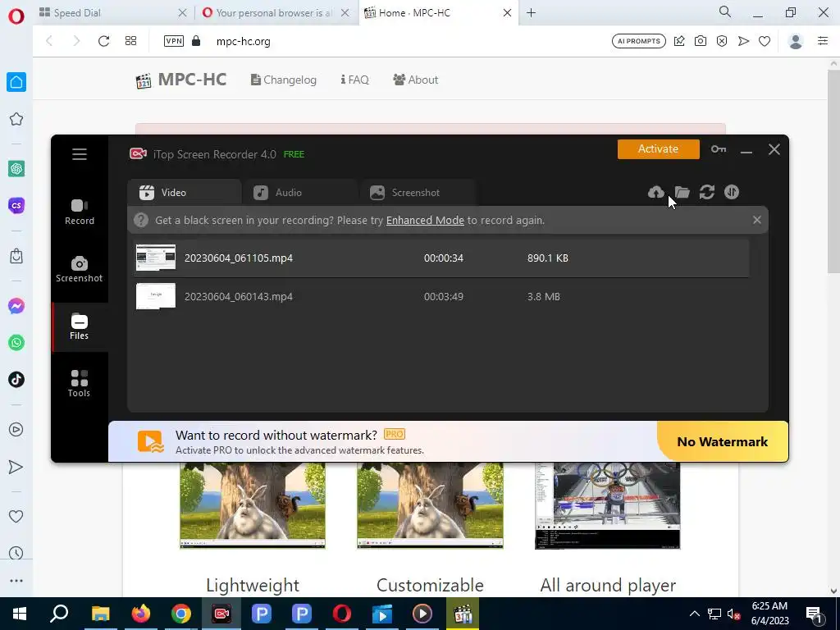
Task: Click the AI PROMPTS button
Action: (x=639, y=41)
